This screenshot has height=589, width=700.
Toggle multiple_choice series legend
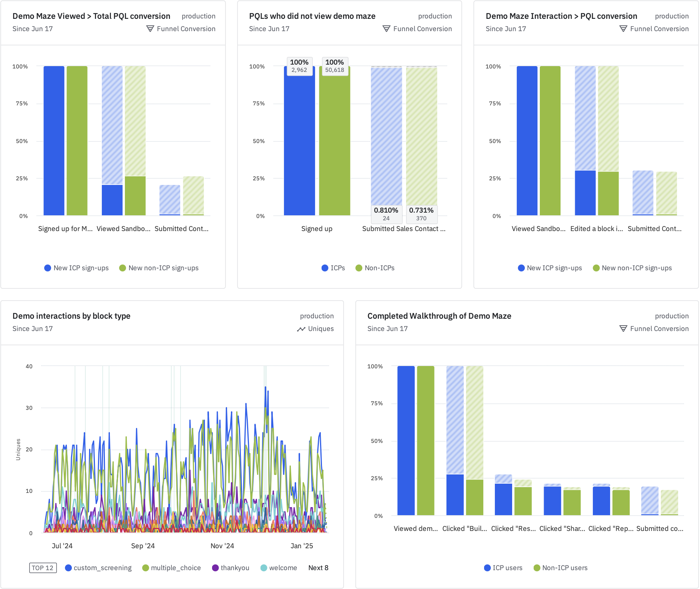coord(171,568)
